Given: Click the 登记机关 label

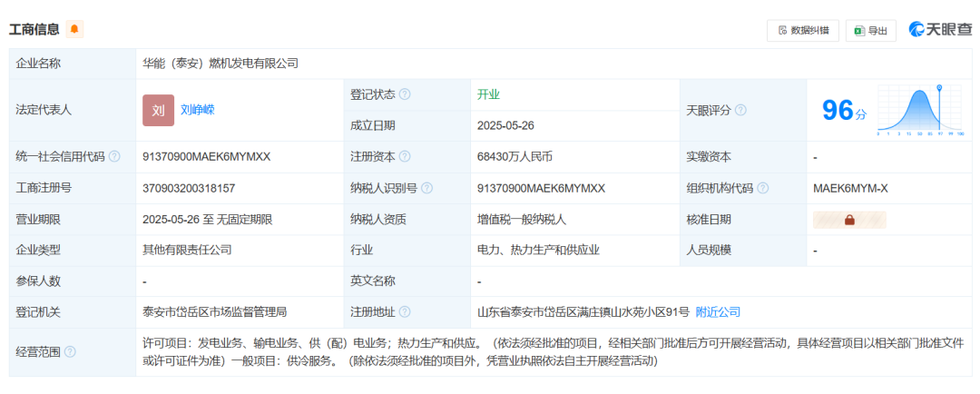Looking at the screenshot, I should 38,312.
